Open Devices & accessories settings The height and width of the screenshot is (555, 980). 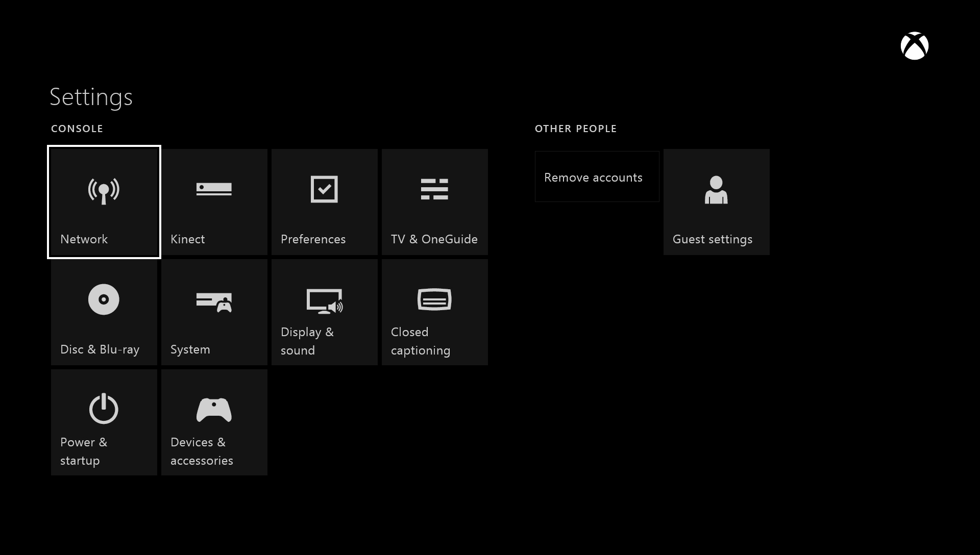[214, 422]
